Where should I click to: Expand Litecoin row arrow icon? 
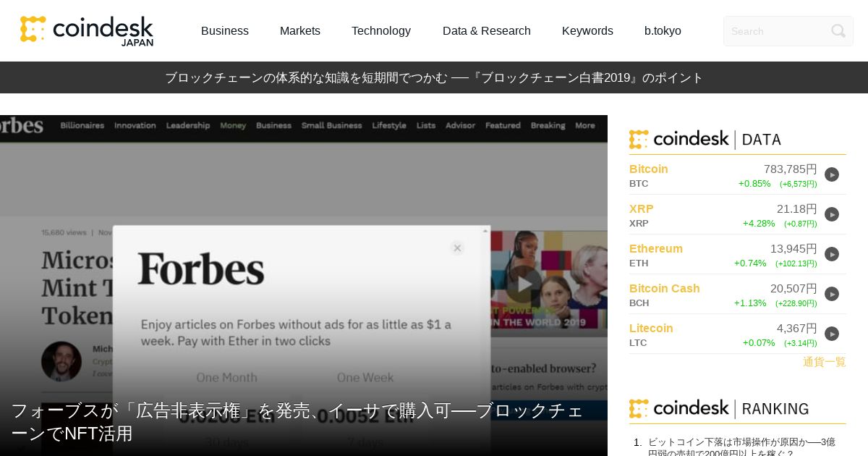[832, 334]
